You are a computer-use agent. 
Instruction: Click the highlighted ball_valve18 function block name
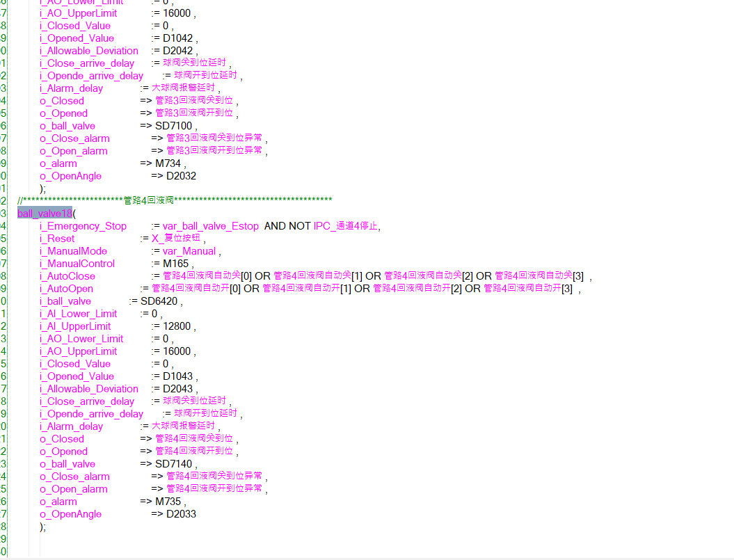click(45, 214)
